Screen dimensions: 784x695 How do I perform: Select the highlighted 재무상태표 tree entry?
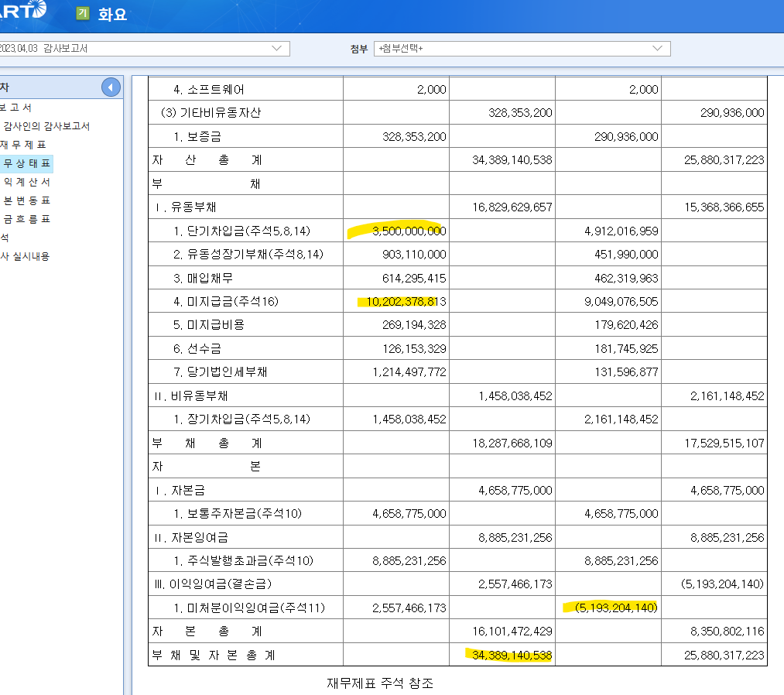(x=26, y=163)
